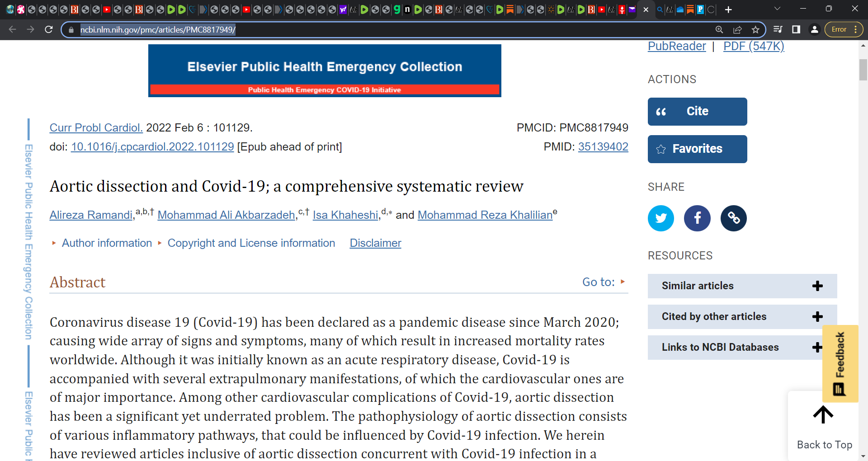Open the PubReader view
This screenshot has width=868, height=461.
pos(677,46)
